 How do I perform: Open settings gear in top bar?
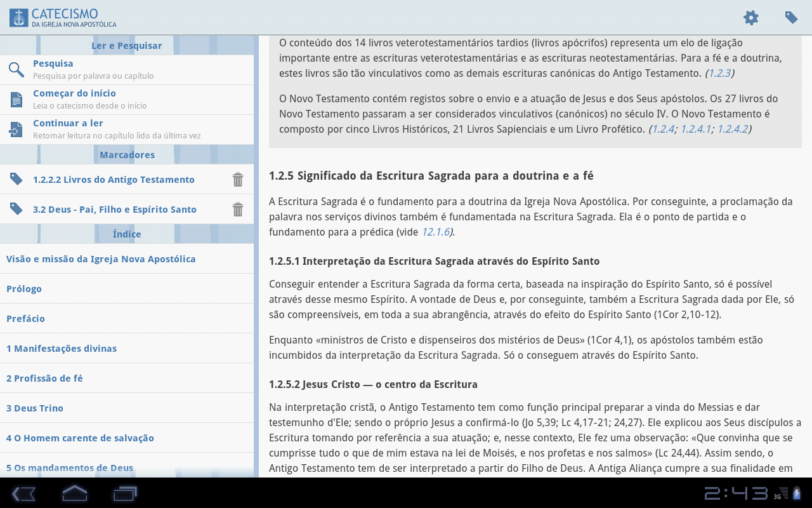[751, 18]
